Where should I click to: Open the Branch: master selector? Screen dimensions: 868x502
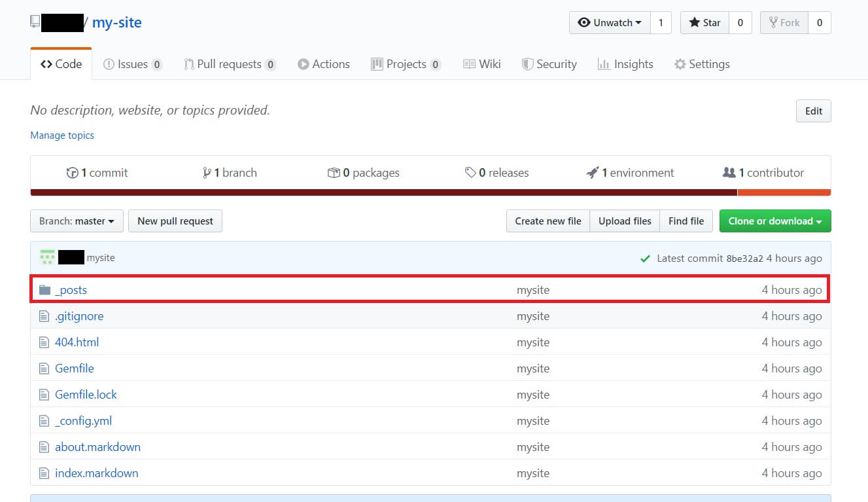pos(77,221)
